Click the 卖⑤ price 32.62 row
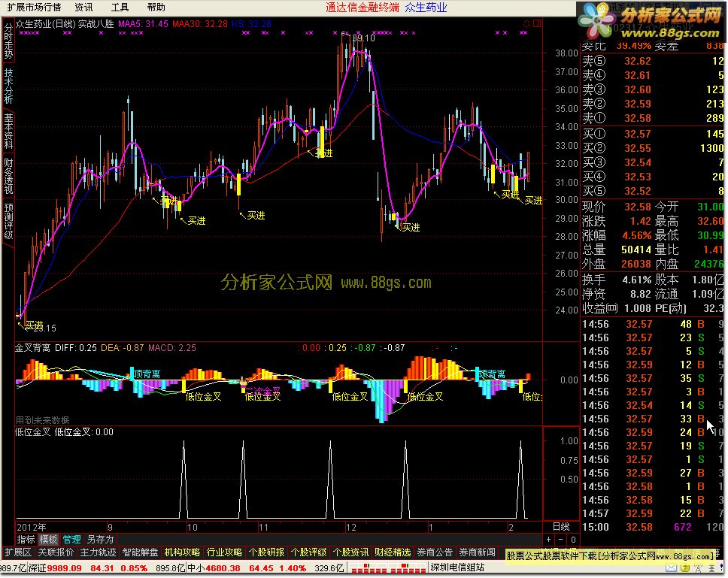This screenshot has height=578, width=728. [x=653, y=61]
